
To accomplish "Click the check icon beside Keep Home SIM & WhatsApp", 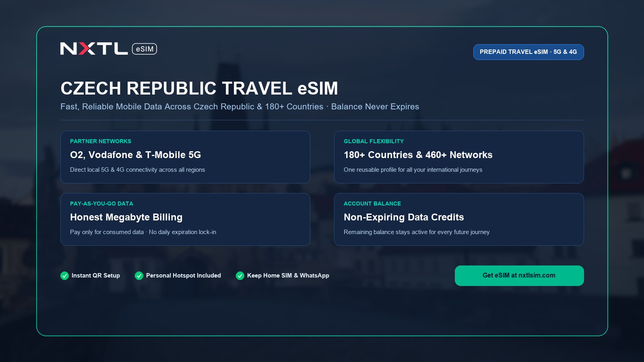I will click(x=240, y=276).
